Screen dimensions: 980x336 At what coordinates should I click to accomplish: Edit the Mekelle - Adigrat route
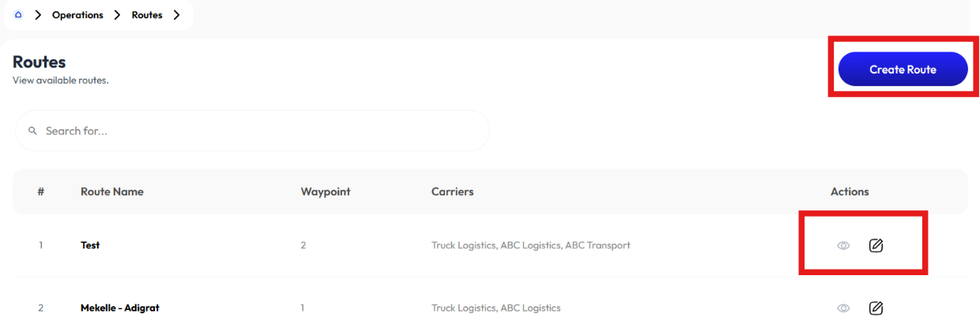[x=876, y=308]
